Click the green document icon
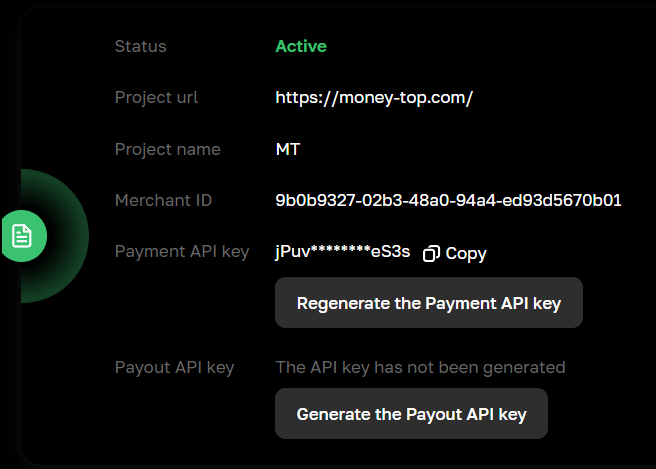 click(x=22, y=236)
